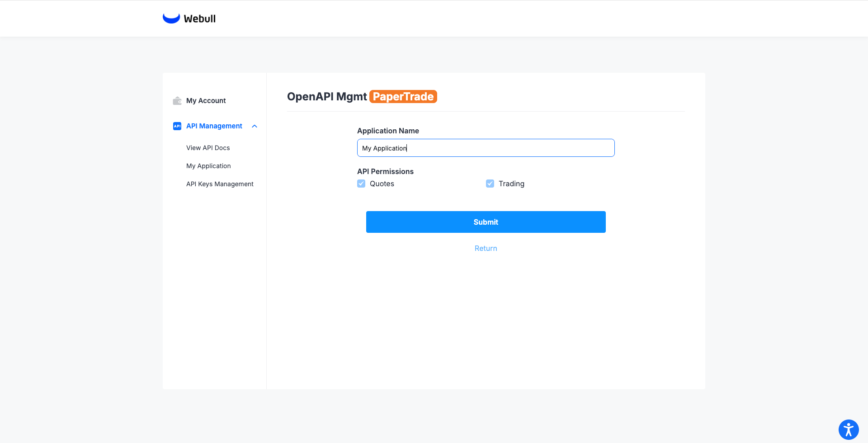Click the PaperTrade badge
868x443 pixels.
pyautogui.click(x=403, y=97)
